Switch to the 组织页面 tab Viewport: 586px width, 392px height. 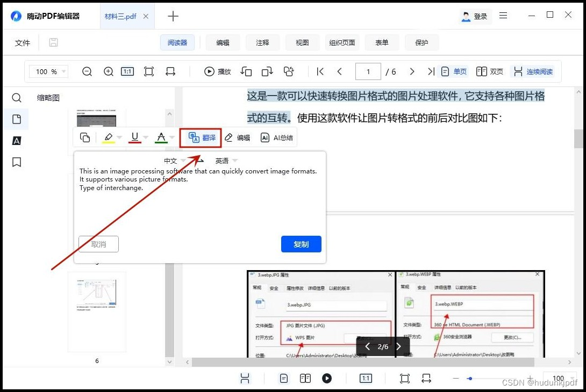click(x=342, y=42)
